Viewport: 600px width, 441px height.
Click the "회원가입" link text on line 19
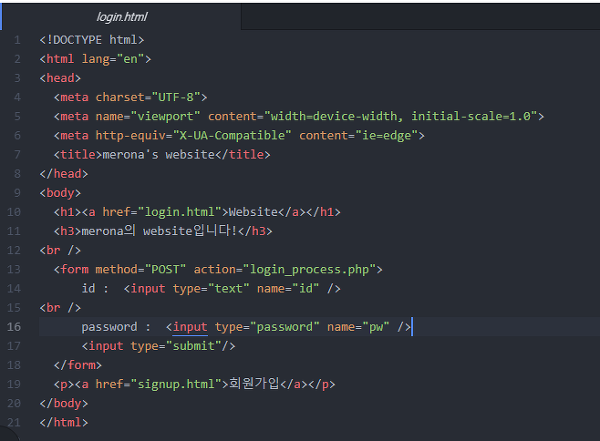click(254, 384)
